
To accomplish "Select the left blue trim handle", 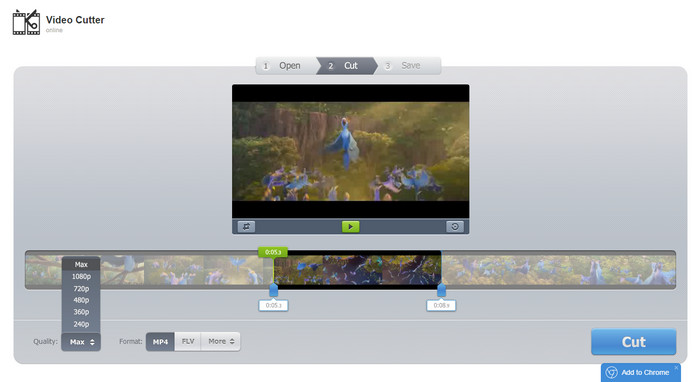I will [274, 291].
